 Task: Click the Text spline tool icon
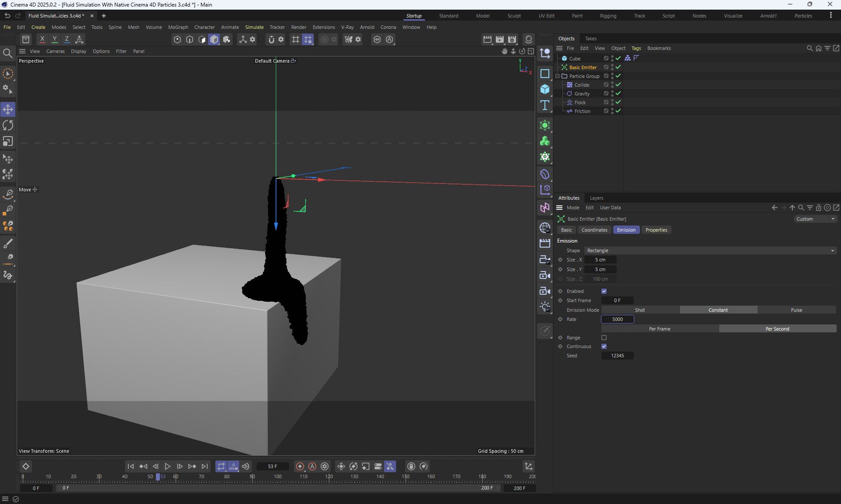click(545, 105)
